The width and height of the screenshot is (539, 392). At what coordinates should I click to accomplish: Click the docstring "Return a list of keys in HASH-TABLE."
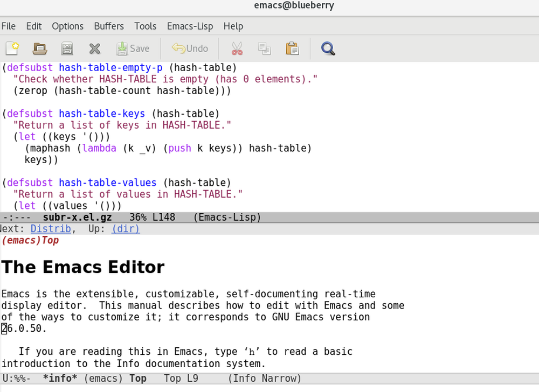pos(122,125)
